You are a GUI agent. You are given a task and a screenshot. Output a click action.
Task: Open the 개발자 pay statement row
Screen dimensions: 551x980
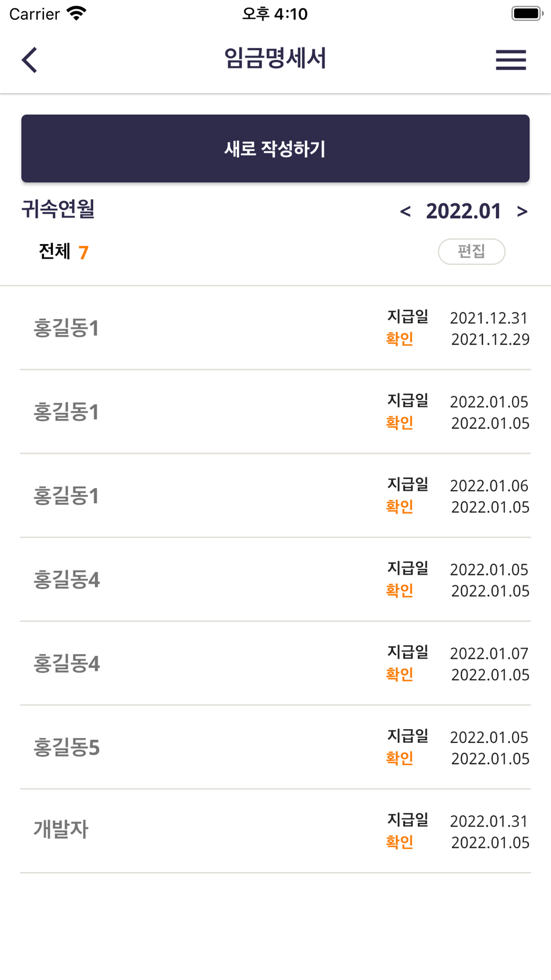[275, 831]
